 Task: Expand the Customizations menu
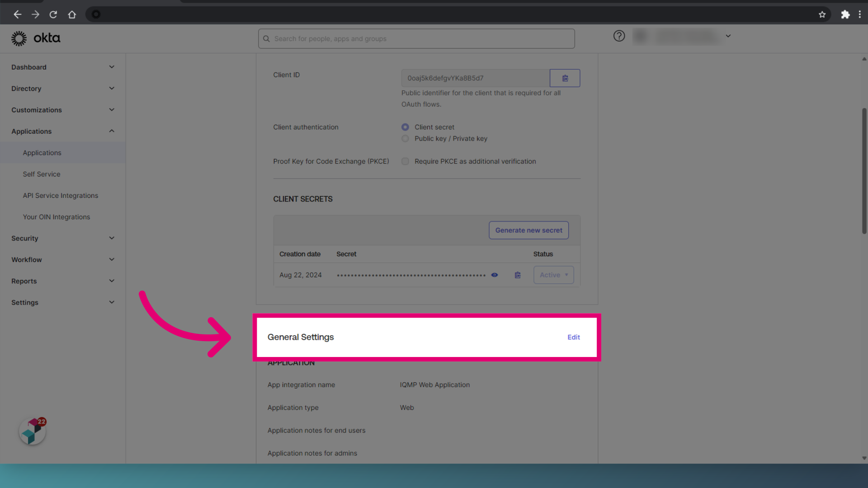(63, 110)
